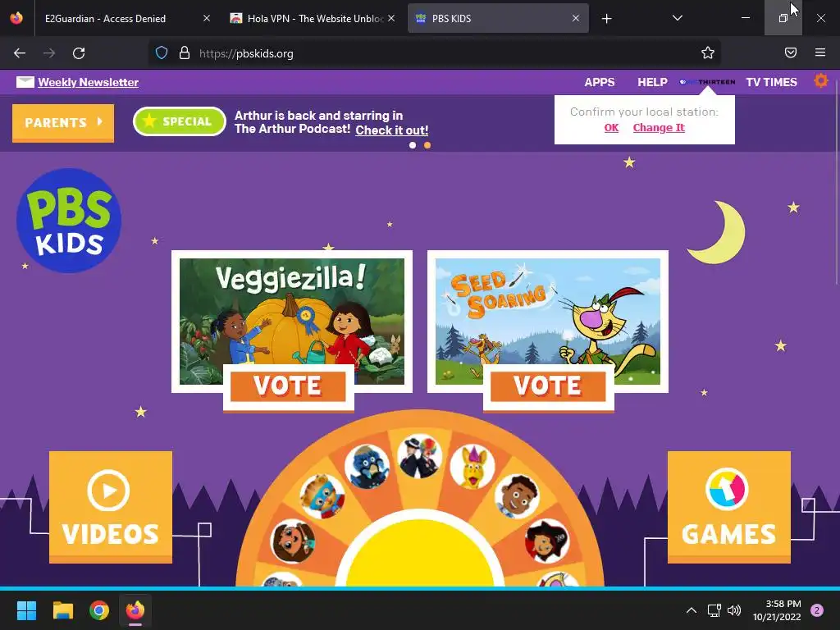Show hidden system tray icons
The width and height of the screenshot is (840, 630).
point(692,610)
